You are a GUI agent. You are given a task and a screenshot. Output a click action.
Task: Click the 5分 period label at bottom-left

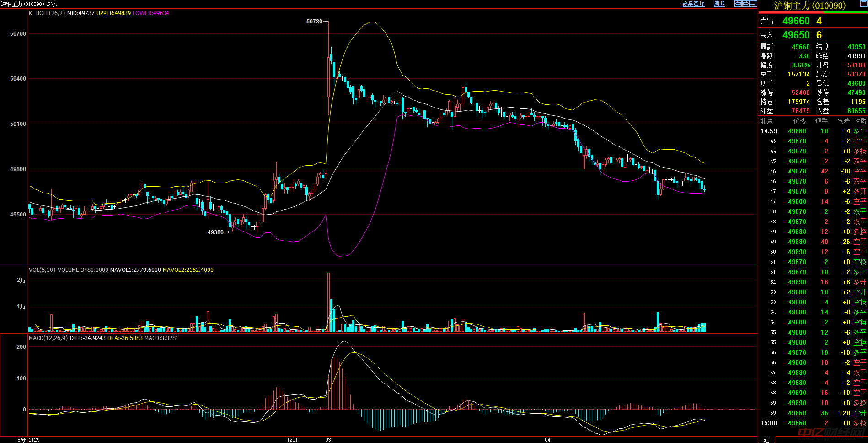[x=21, y=440]
